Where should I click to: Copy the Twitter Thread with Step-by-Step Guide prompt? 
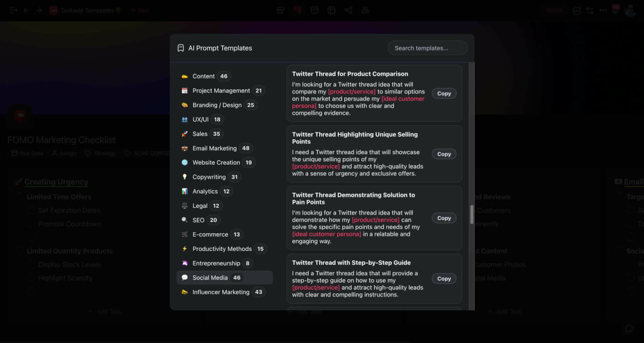point(443,278)
